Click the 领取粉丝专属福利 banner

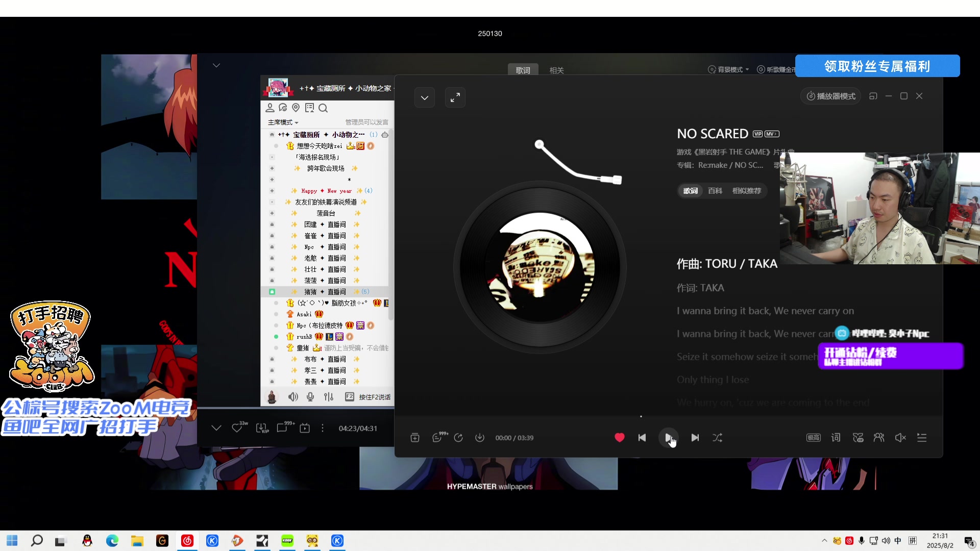(x=877, y=66)
